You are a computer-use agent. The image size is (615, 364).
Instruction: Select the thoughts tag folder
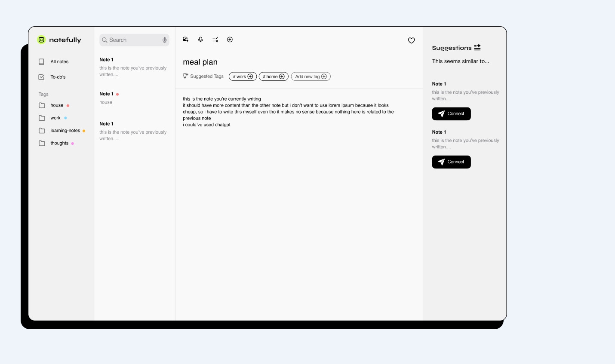pos(59,143)
